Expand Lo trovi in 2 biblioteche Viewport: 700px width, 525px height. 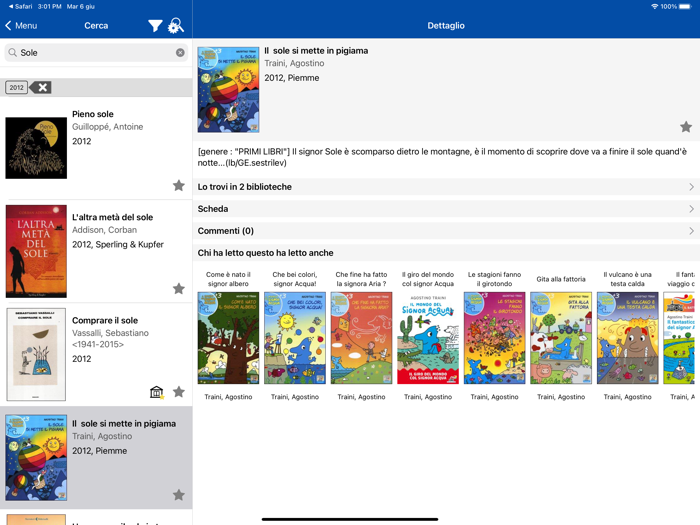(446, 187)
